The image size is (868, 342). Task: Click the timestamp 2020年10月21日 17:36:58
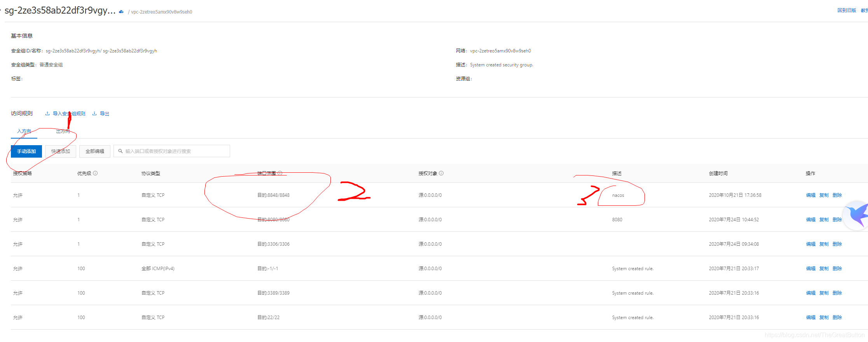pos(735,195)
